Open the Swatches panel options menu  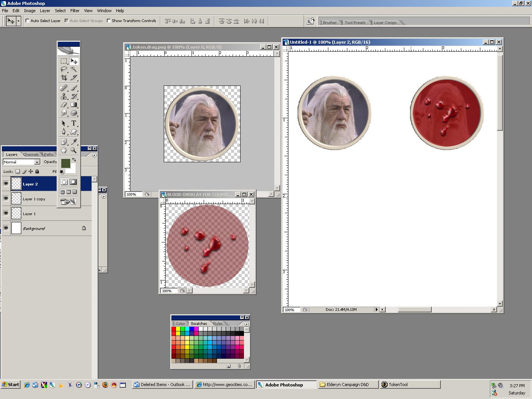coord(247,324)
